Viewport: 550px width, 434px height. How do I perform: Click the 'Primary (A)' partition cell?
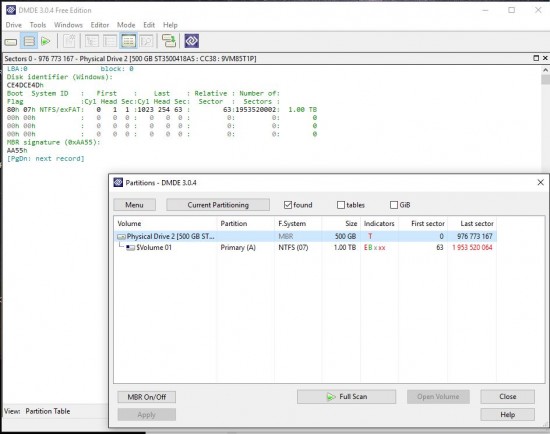[238, 247]
